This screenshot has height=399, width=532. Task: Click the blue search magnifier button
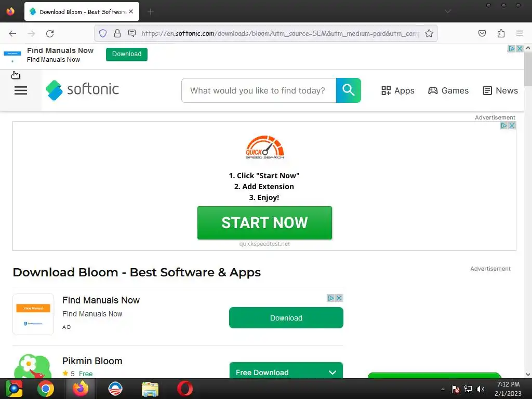349,90
